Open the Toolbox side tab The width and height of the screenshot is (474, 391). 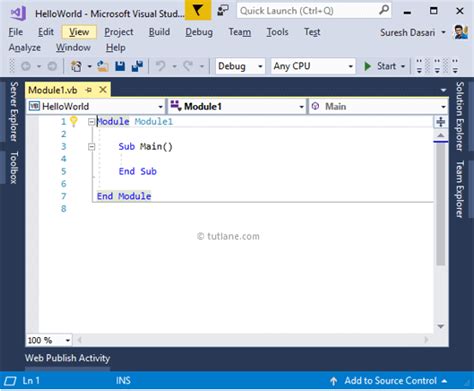click(x=13, y=168)
